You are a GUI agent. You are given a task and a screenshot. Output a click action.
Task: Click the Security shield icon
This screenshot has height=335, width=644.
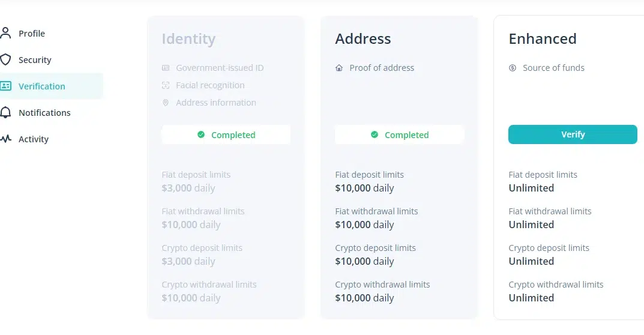point(5,59)
